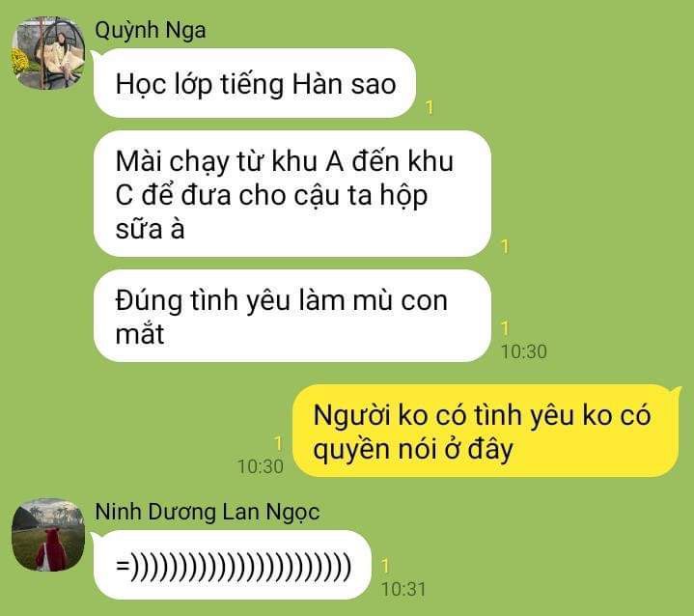Tap read count beside 'Học lớp tiếng Hàn sao'
The width and height of the screenshot is (694, 616).
point(429,107)
